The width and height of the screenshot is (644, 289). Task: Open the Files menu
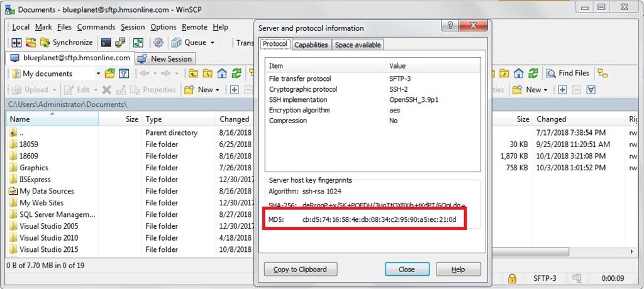click(x=65, y=27)
